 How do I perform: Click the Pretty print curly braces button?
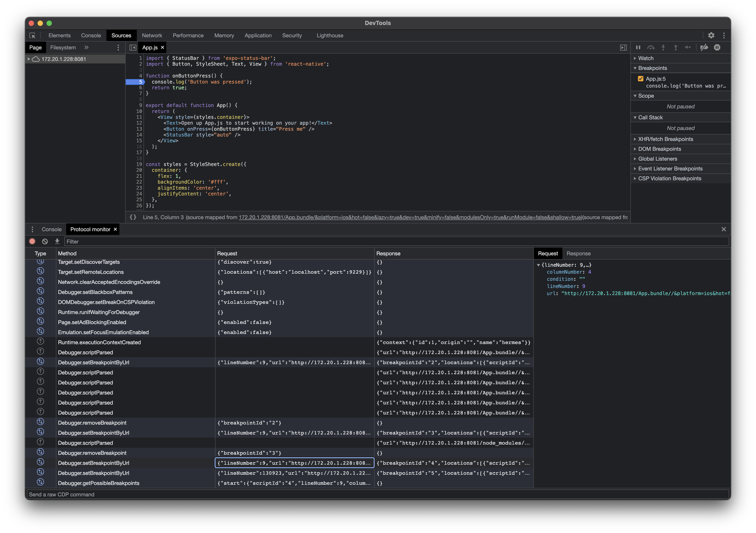click(x=133, y=217)
